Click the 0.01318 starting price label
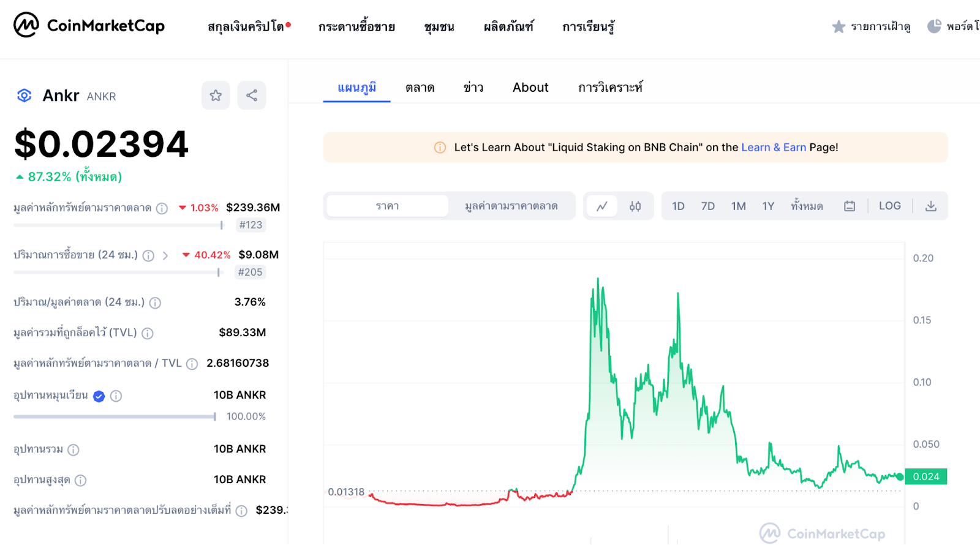 pyautogui.click(x=346, y=492)
